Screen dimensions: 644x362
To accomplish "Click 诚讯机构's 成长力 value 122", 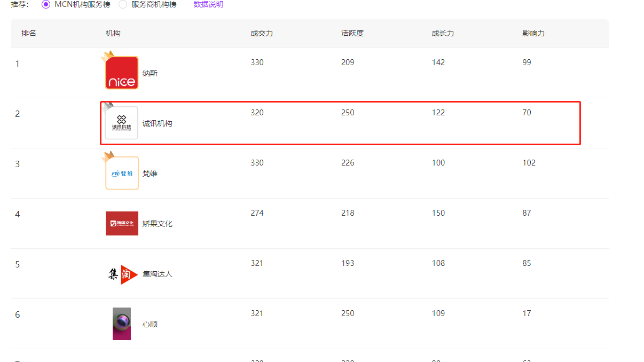I will tap(438, 113).
